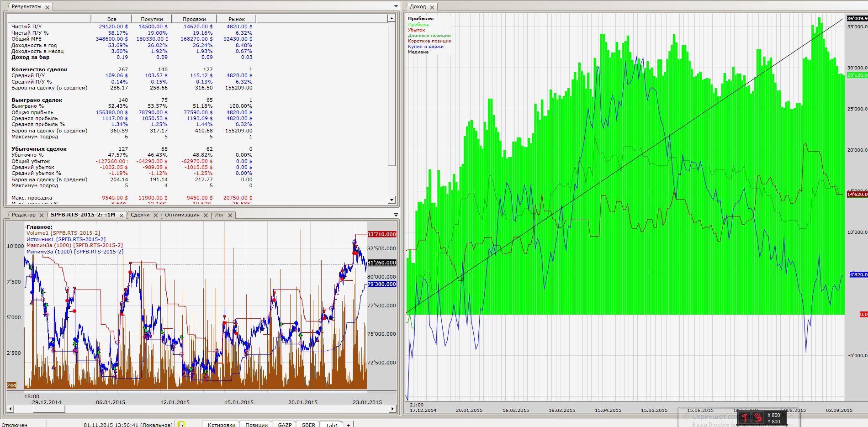The width and height of the screenshot is (868, 427).
Task: Click the Купил и держи legend entry
Action: [x=426, y=47]
